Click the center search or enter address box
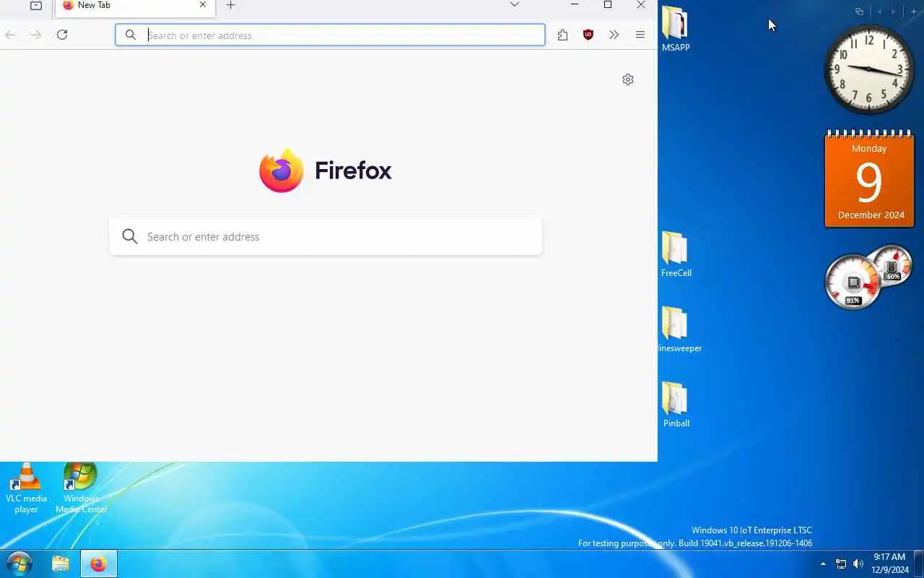 point(326,236)
